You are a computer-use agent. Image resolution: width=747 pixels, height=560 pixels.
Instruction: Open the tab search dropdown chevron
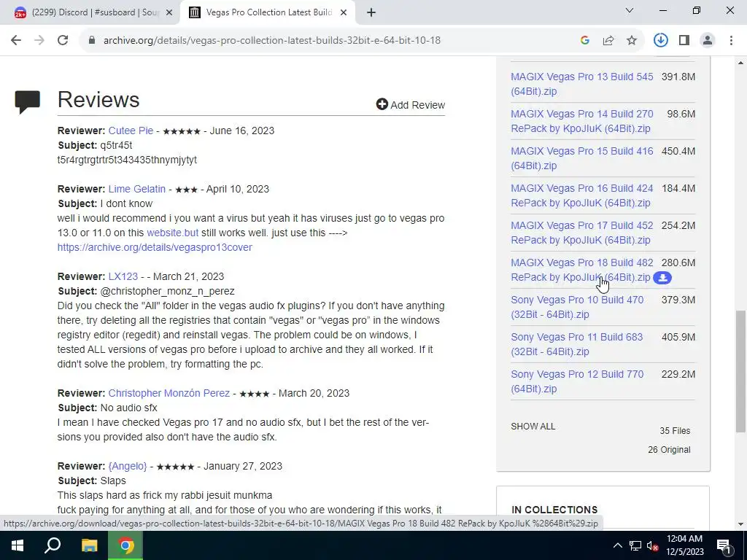coord(630,10)
